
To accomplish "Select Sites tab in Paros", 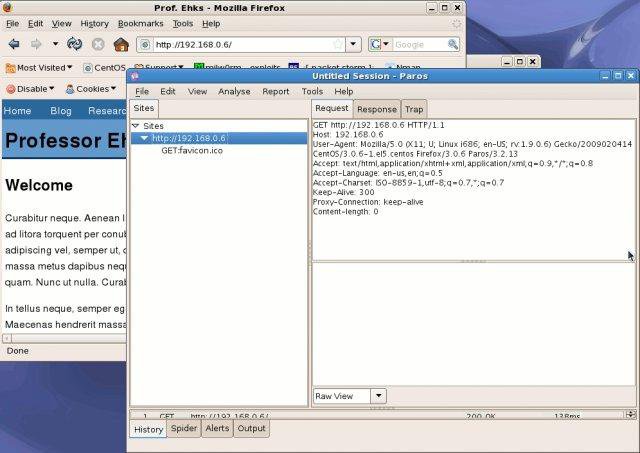I will [x=144, y=108].
